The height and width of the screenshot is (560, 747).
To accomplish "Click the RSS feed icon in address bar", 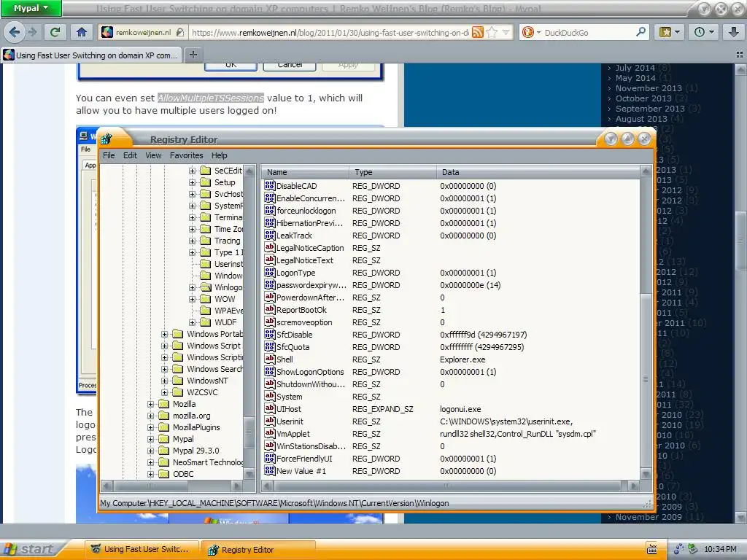I will pos(477,32).
